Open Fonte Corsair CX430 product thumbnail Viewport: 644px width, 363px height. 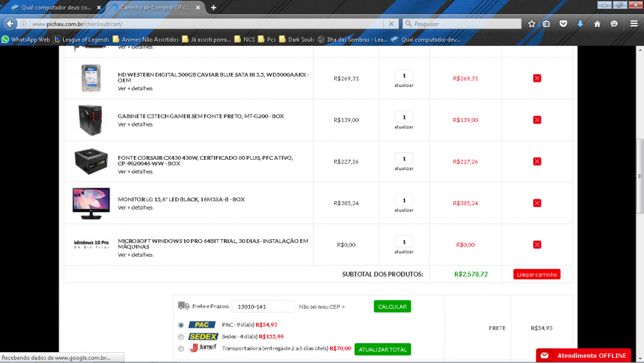pyautogui.click(x=91, y=161)
